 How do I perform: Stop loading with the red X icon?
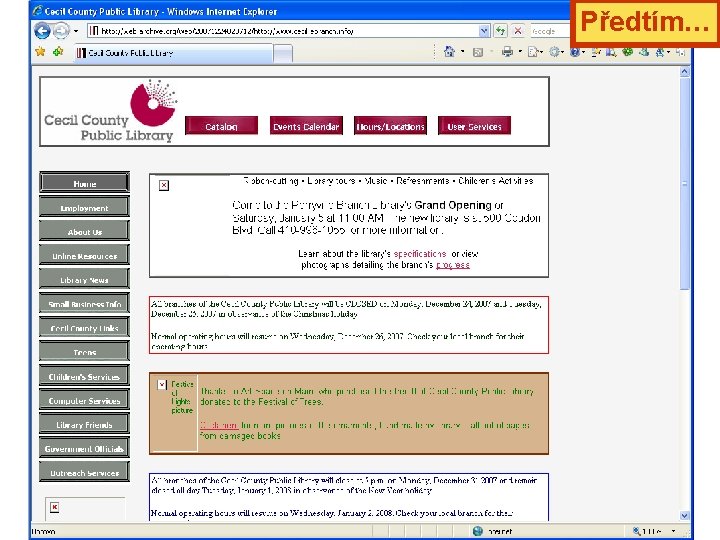518,31
